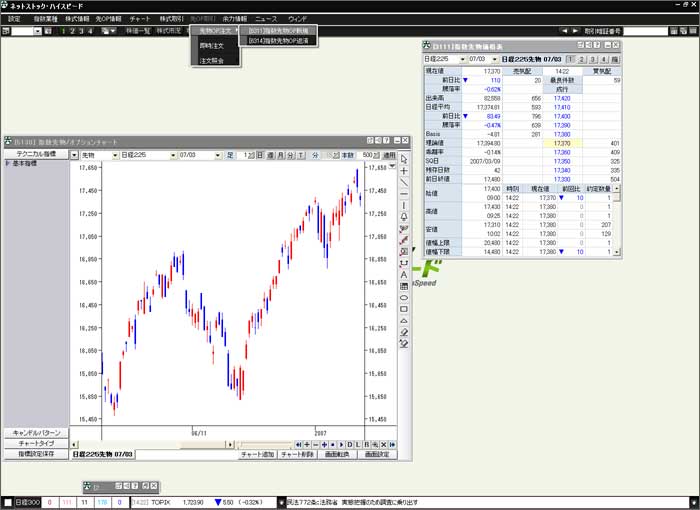Open the チャート menu
The image size is (700, 510).
click(140, 19)
